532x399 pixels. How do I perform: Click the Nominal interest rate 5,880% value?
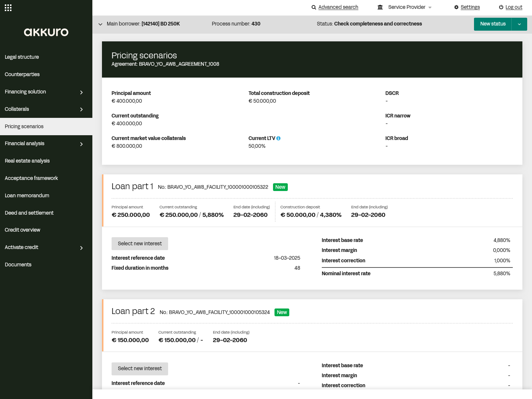502,273
